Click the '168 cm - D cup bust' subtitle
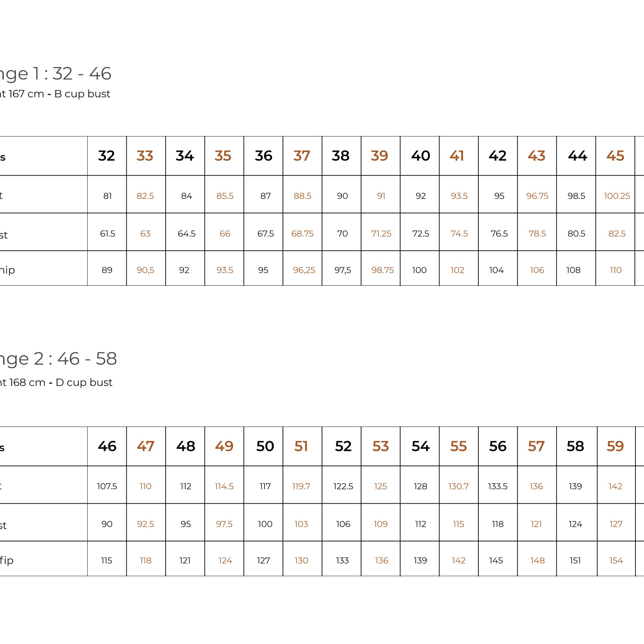 (x=61, y=382)
